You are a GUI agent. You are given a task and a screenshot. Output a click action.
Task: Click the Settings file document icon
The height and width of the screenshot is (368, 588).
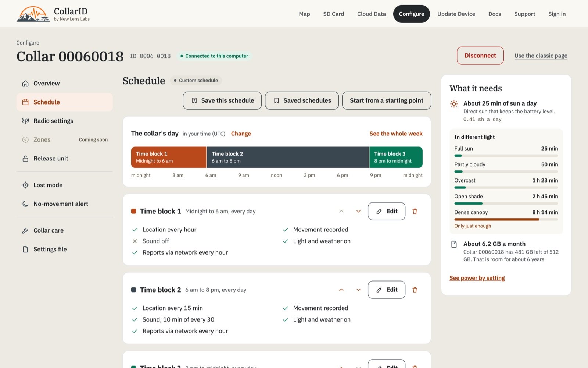[25, 250]
